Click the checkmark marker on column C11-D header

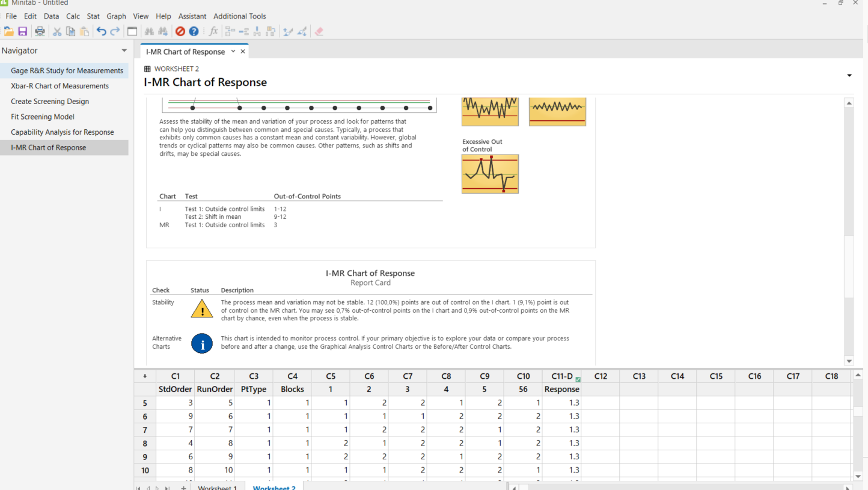[x=578, y=379]
